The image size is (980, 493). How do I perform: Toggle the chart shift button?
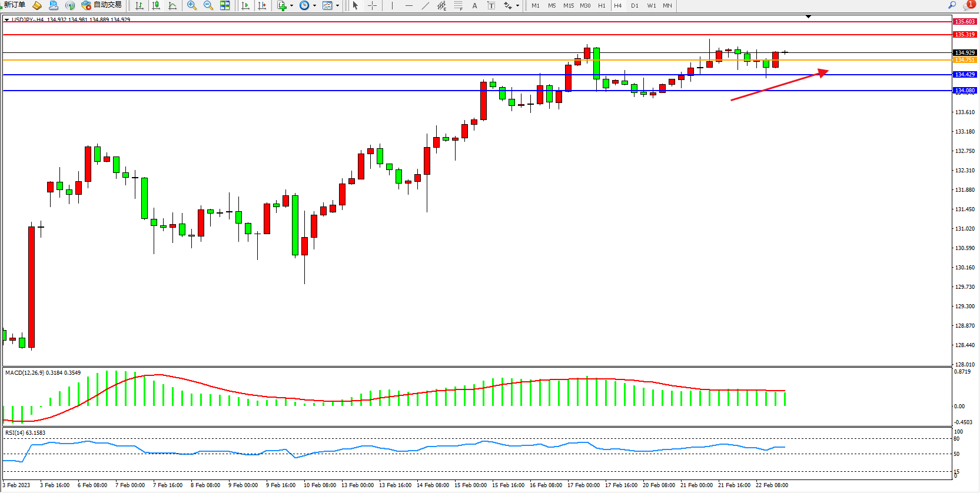[x=262, y=5]
